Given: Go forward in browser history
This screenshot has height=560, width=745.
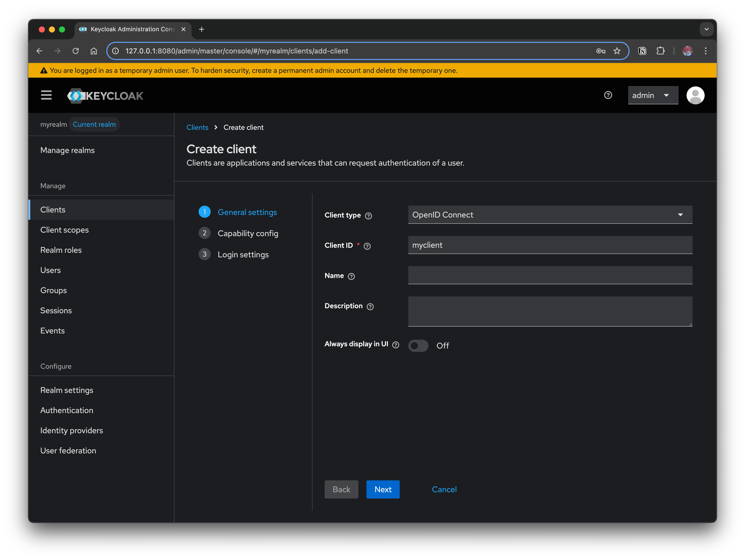Looking at the screenshot, I should [58, 51].
